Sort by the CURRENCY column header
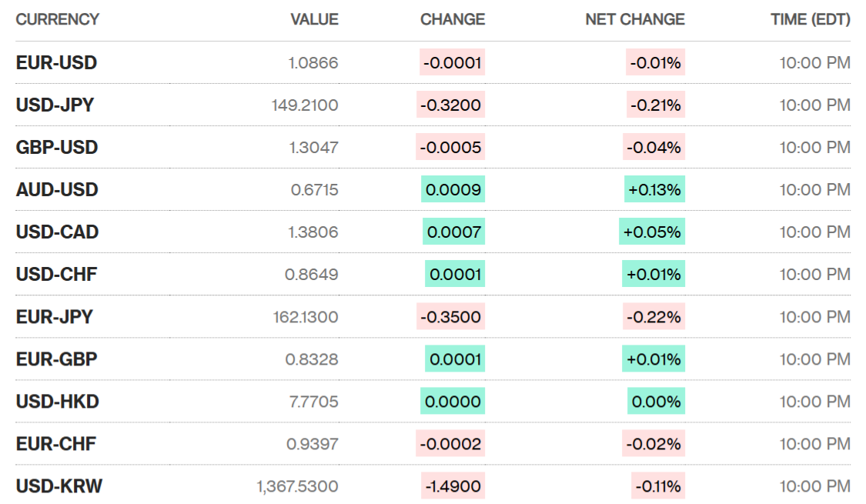Viewport: 866px width, 504px height. point(58,20)
